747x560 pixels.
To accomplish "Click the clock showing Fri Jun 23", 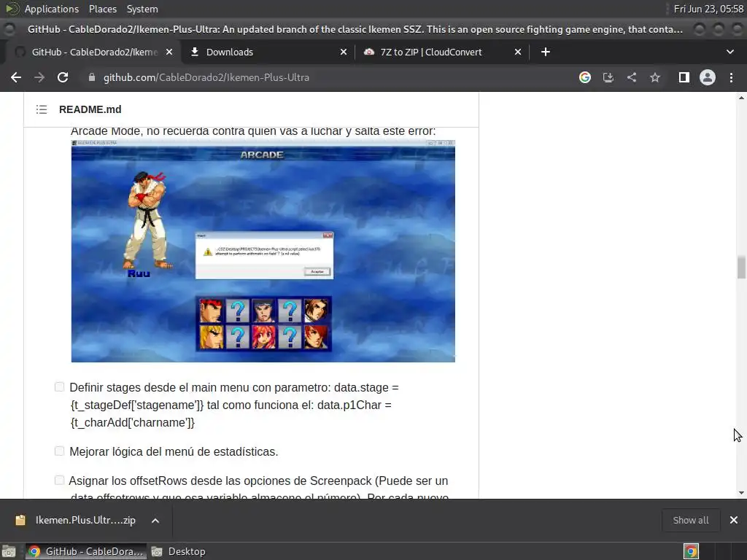I will click(708, 9).
